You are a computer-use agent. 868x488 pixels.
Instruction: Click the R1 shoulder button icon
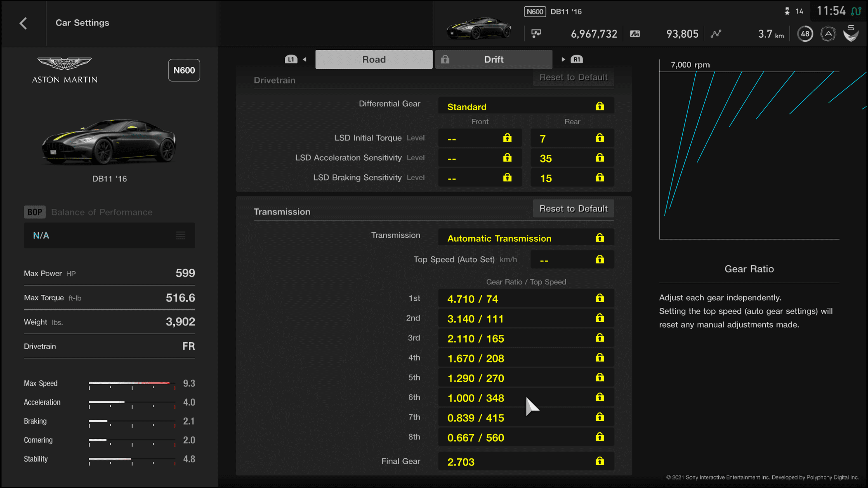click(x=577, y=60)
